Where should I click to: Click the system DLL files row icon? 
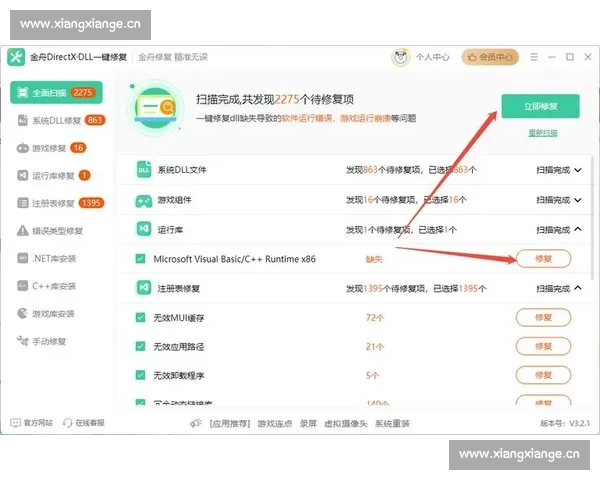[144, 170]
